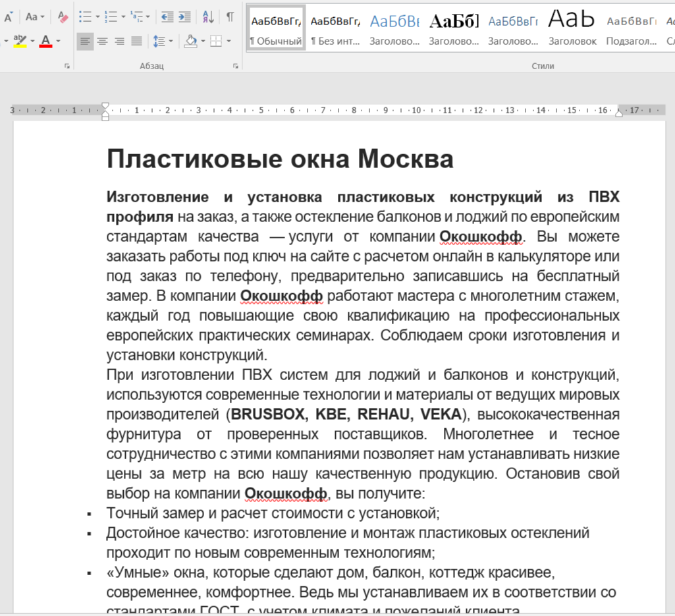The width and height of the screenshot is (675, 616).
Task: Apply shading with paint bucket icon
Action: 190,42
